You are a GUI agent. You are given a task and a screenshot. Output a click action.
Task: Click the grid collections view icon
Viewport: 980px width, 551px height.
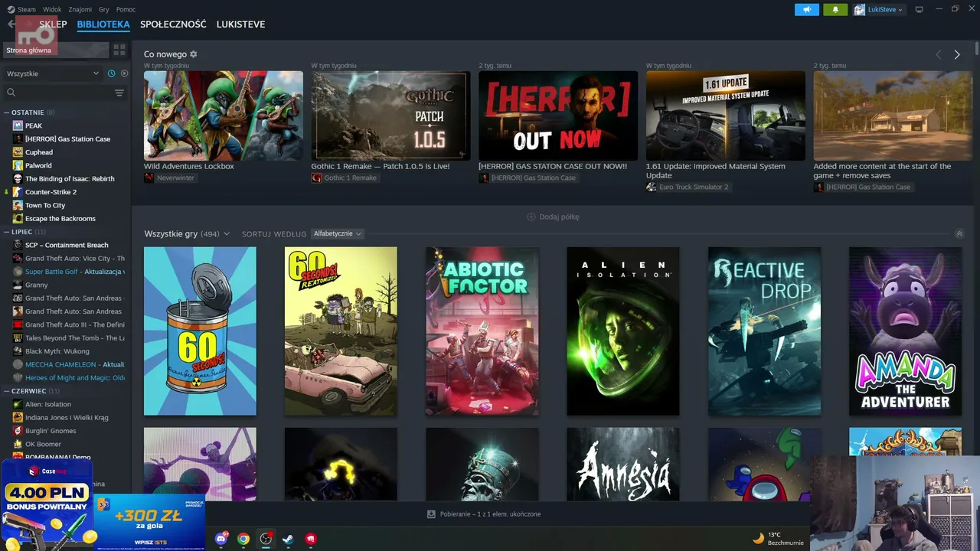(119, 50)
